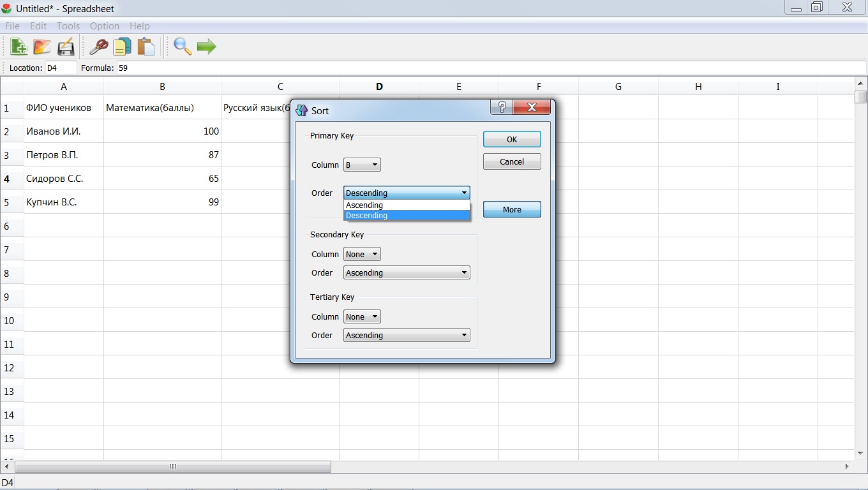Click column header I
This screenshot has height=490, width=868.
(x=778, y=87)
